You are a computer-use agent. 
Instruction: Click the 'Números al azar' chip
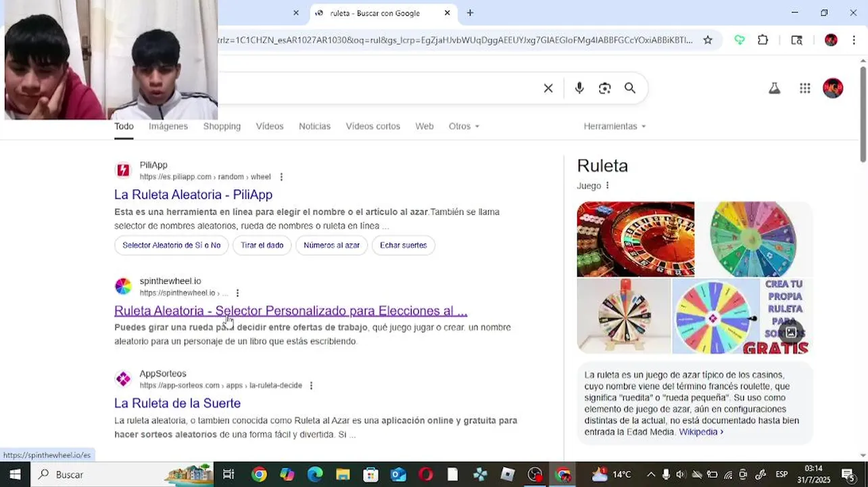pyautogui.click(x=331, y=246)
